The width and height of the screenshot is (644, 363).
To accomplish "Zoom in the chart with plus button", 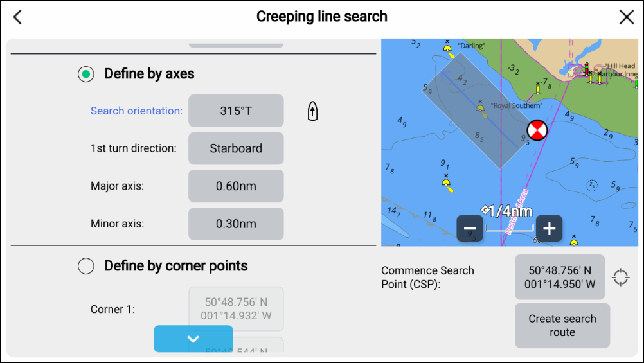I will (x=549, y=228).
